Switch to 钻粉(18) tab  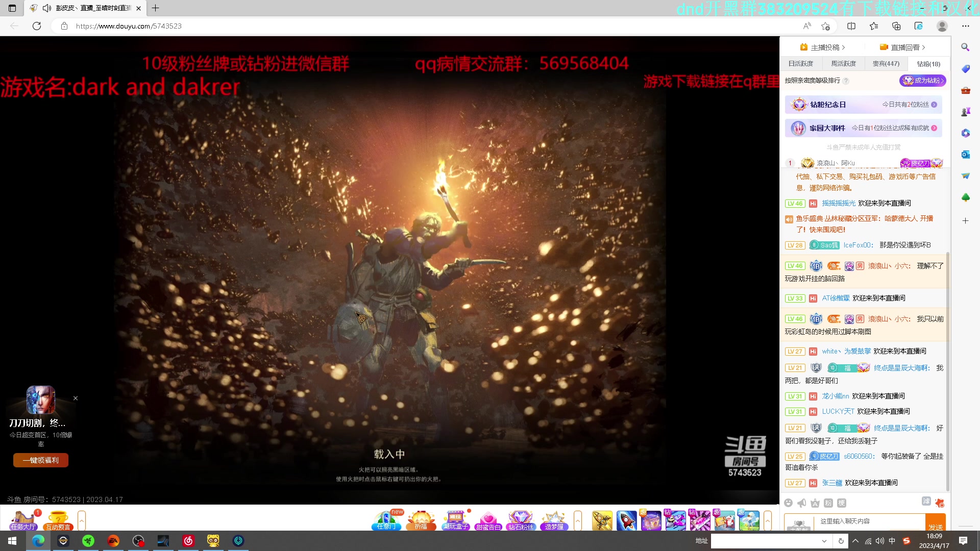click(928, 64)
